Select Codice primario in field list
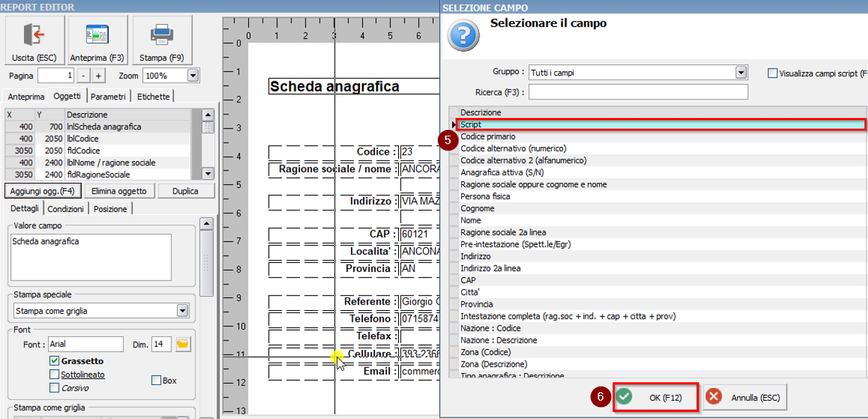 [x=488, y=136]
